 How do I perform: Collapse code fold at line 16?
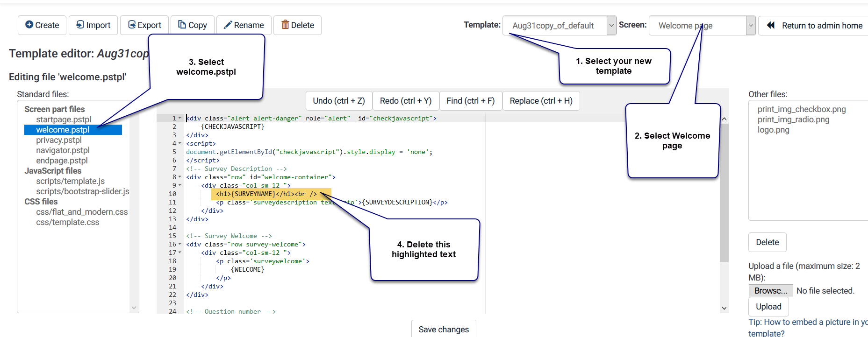(x=180, y=244)
